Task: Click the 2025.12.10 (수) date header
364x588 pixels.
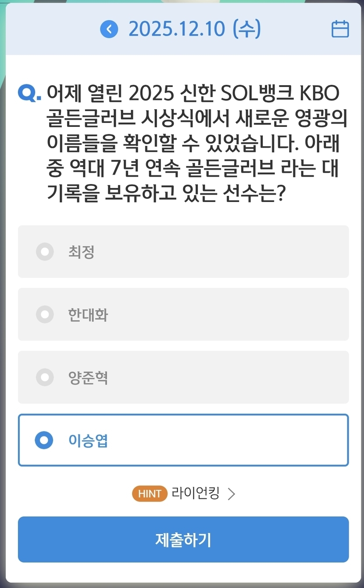Action: click(x=194, y=29)
